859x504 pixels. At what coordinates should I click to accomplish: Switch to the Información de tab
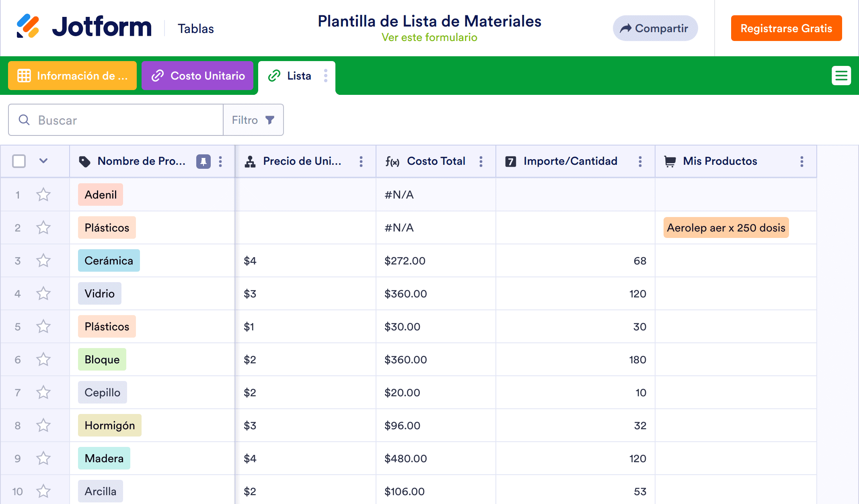72,76
